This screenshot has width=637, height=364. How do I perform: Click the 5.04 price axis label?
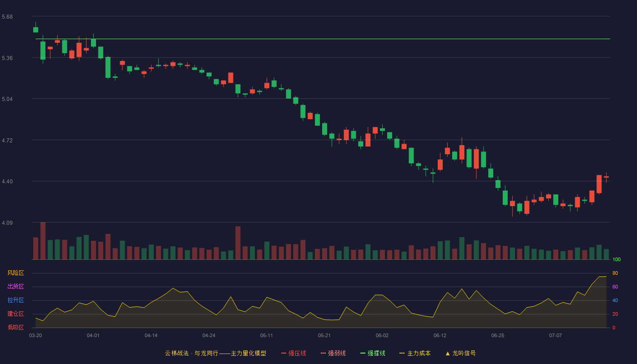tap(7, 99)
